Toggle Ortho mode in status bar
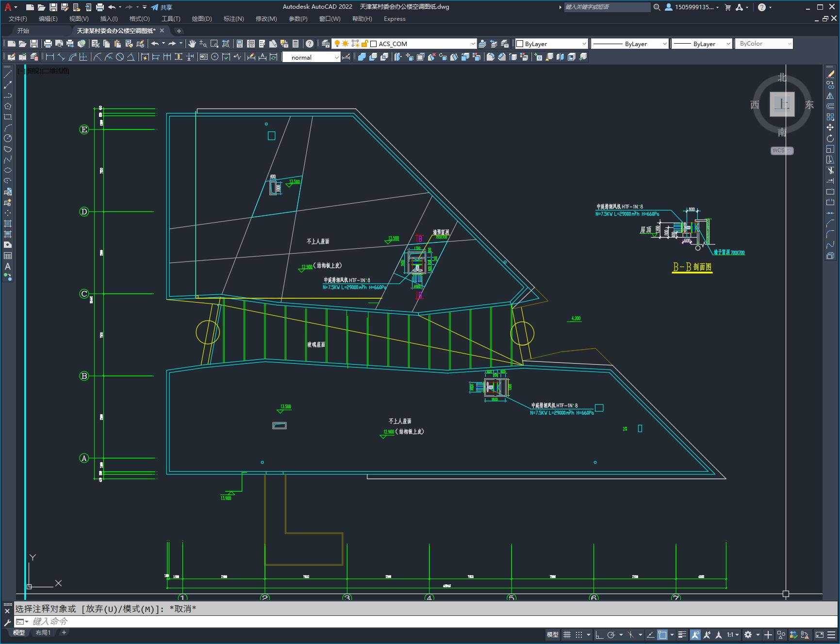This screenshot has width=840, height=644. click(x=599, y=634)
